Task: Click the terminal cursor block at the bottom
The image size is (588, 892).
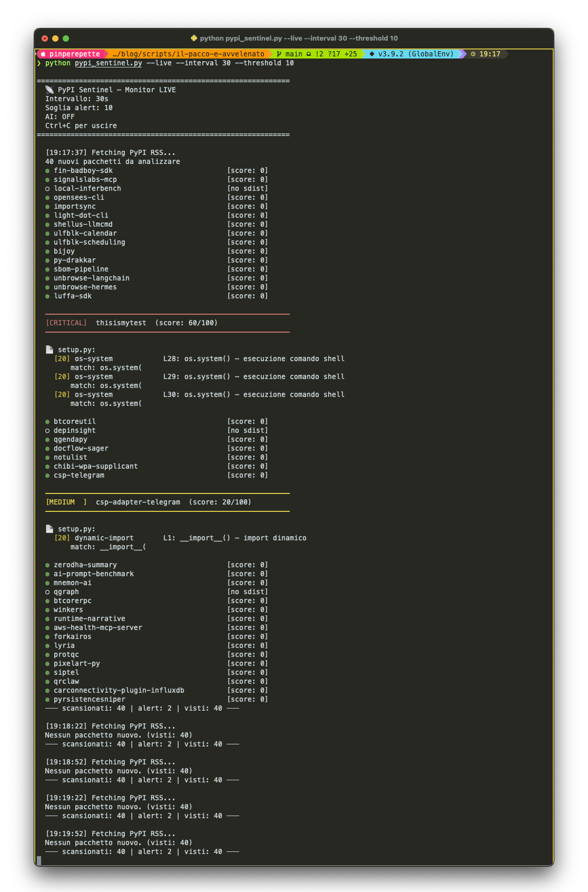Action: [x=39, y=860]
